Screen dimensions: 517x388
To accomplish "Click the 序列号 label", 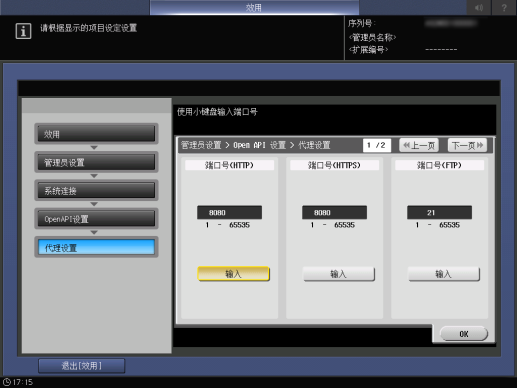I will click(x=362, y=23).
